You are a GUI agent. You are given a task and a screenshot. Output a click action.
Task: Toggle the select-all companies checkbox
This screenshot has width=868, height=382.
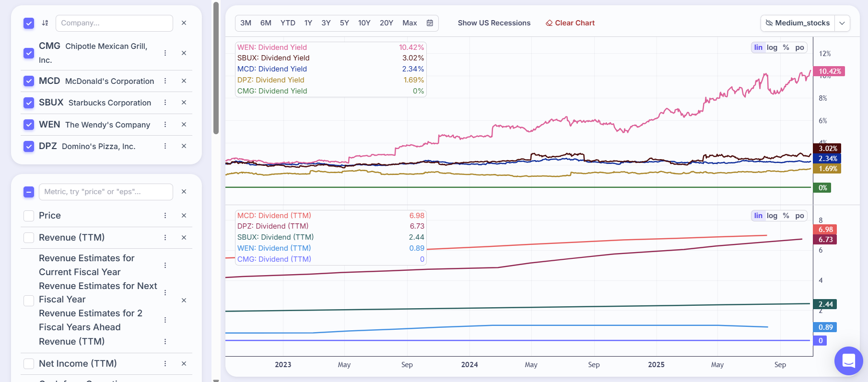(29, 23)
